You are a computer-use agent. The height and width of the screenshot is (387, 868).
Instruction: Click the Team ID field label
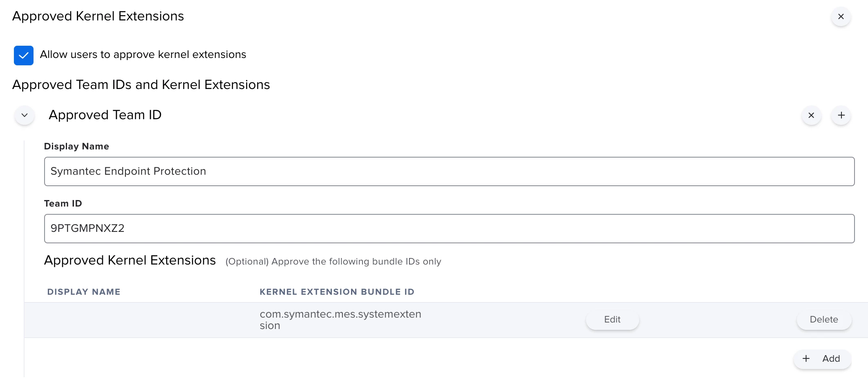click(63, 204)
